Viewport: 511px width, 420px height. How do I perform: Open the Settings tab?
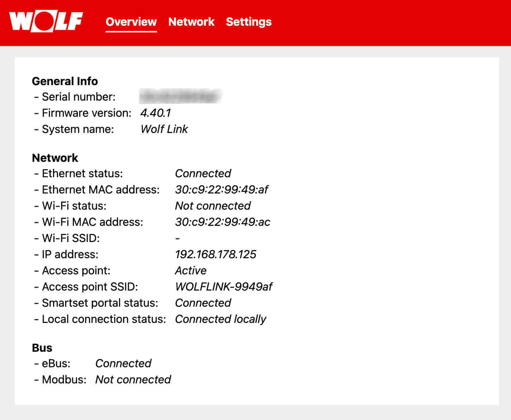coord(248,22)
